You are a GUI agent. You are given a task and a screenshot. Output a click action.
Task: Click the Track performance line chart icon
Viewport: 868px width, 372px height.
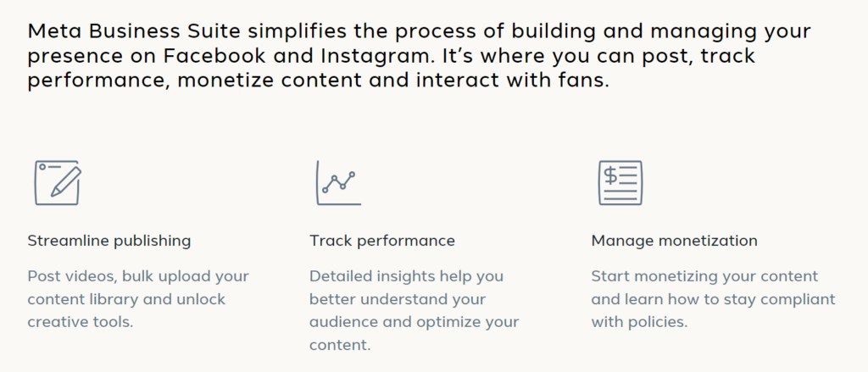[338, 181]
